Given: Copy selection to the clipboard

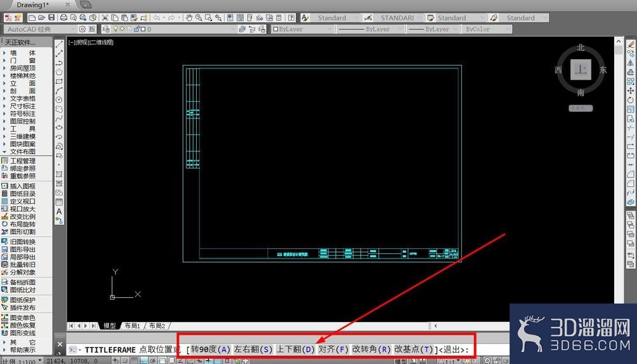Looking at the screenshot, I should [115, 18].
